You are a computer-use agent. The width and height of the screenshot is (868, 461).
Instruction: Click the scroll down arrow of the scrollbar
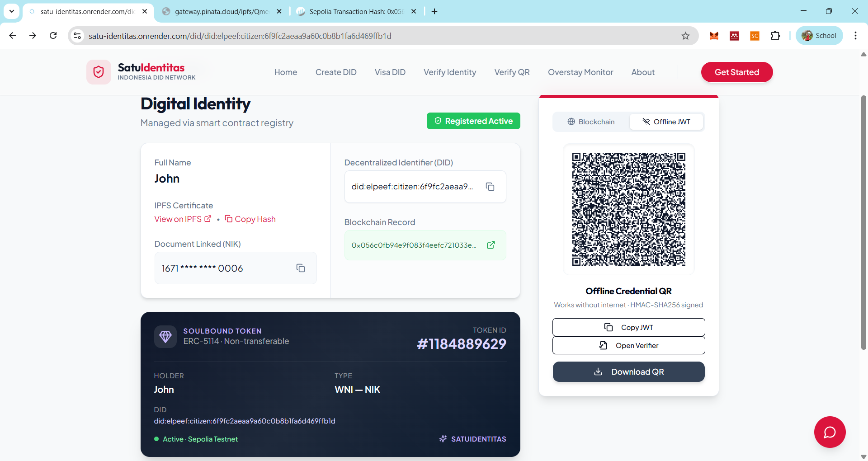pyautogui.click(x=863, y=456)
